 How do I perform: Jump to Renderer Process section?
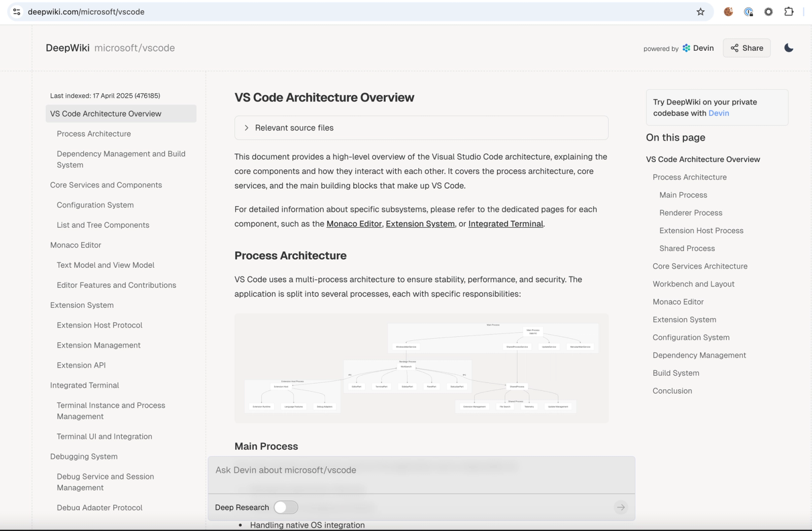pyautogui.click(x=691, y=213)
